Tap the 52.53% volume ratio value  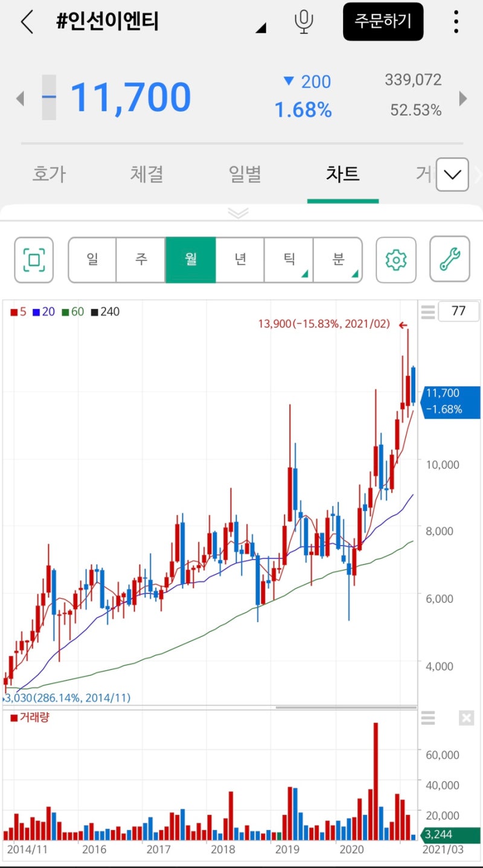(x=416, y=110)
